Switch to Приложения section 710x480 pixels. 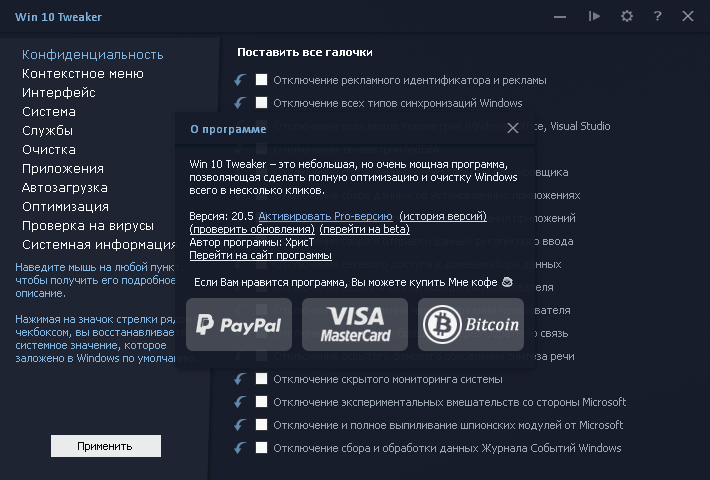(63, 169)
